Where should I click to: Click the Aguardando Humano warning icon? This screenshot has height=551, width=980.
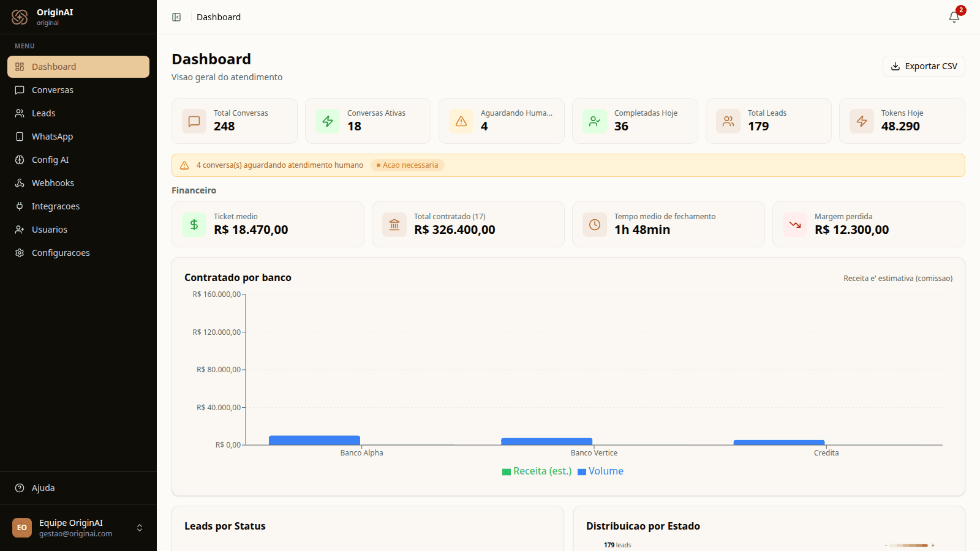pos(461,121)
